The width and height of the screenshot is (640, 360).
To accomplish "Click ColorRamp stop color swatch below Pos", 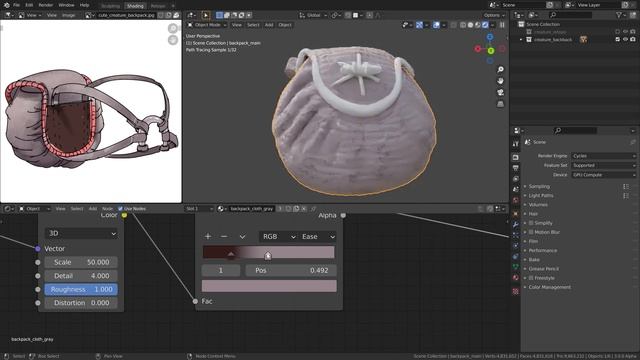I will click(x=269, y=286).
